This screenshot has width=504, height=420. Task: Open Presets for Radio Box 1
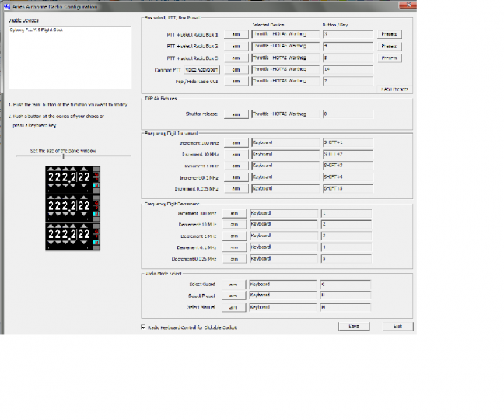390,35
